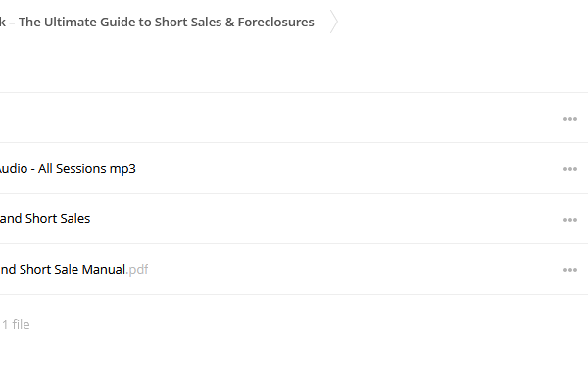The width and height of the screenshot is (588, 372).
Task: Click the chevron arrow after the Foreclosures breadcrumb
Action: [334, 23]
